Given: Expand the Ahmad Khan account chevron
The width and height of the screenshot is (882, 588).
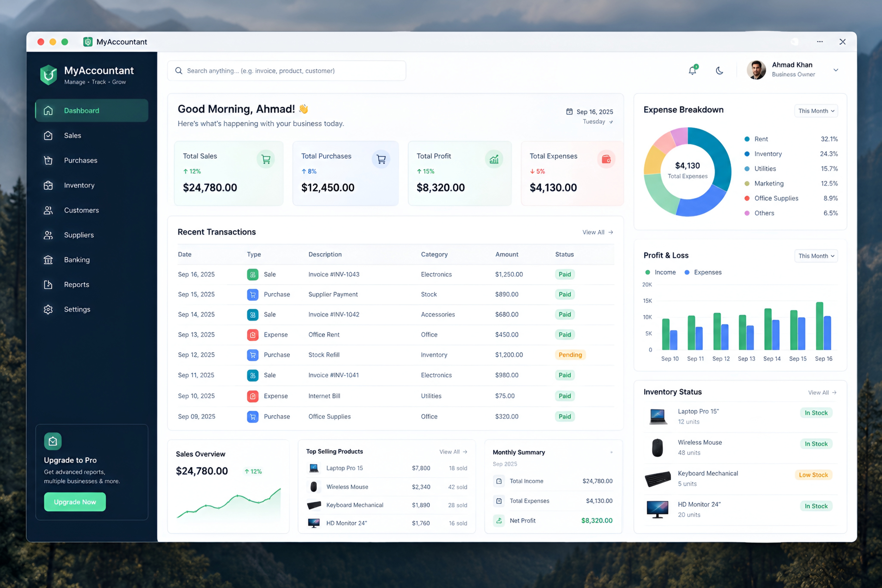Looking at the screenshot, I should (835, 70).
